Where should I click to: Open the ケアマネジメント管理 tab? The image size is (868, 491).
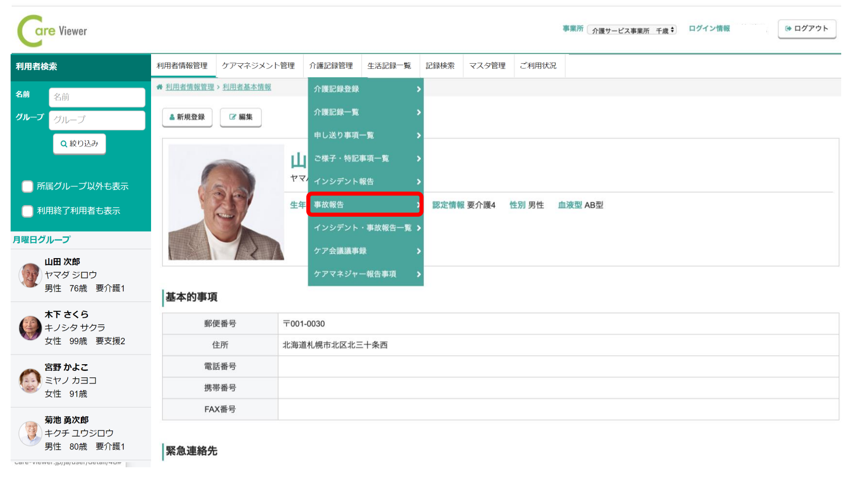click(x=258, y=66)
